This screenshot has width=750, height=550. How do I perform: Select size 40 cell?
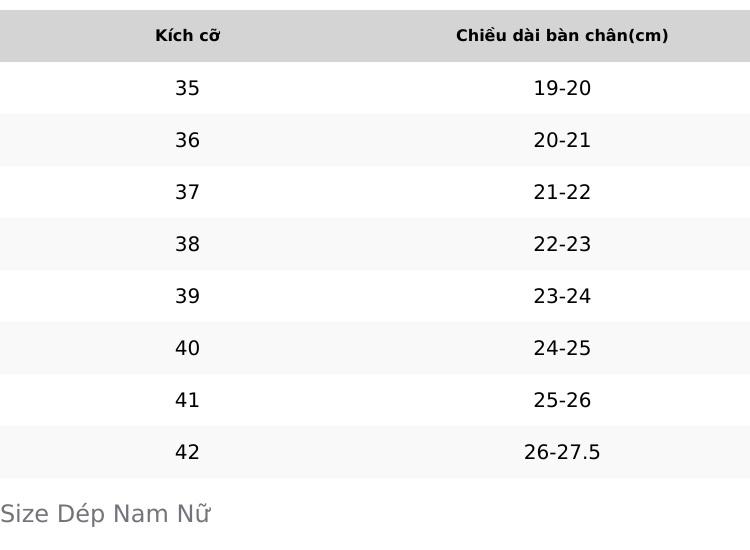pyautogui.click(x=188, y=348)
